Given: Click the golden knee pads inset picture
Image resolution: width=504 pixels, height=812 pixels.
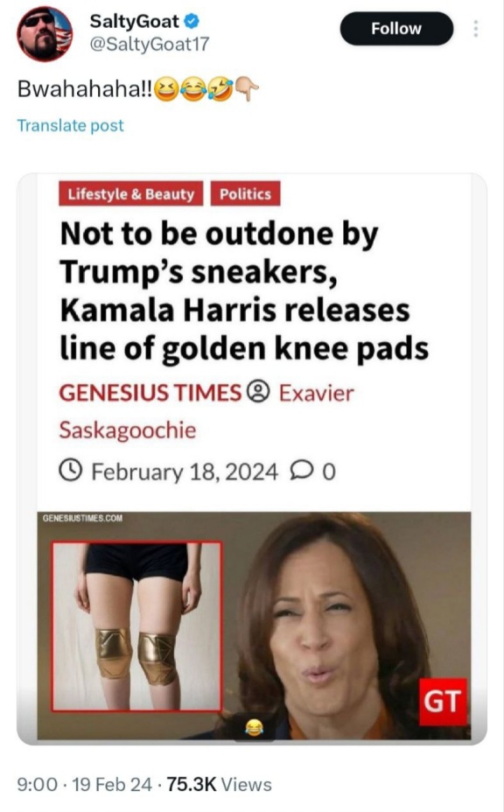Looking at the screenshot, I should coord(137,626).
